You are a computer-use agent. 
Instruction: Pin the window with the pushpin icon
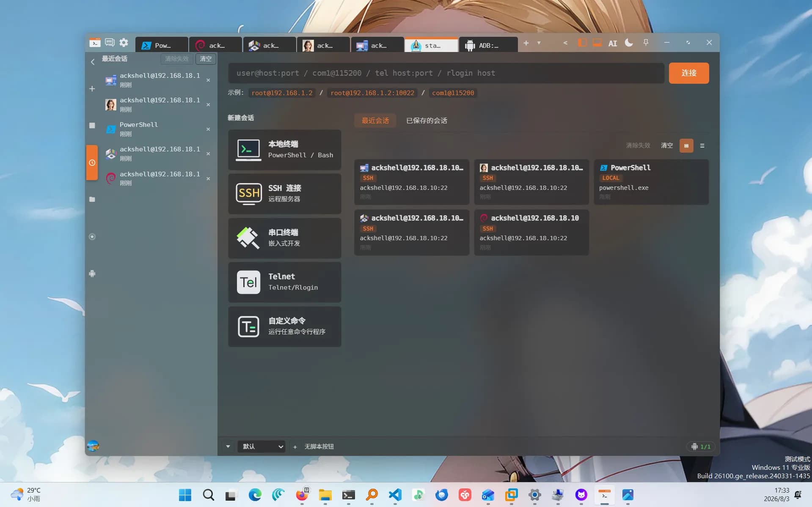(x=646, y=43)
